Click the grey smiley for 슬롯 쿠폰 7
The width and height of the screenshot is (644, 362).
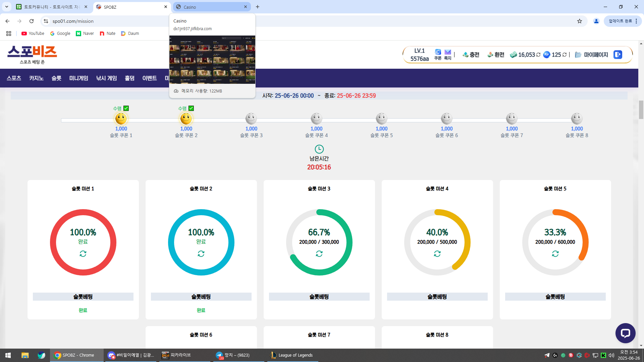pyautogui.click(x=512, y=118)
